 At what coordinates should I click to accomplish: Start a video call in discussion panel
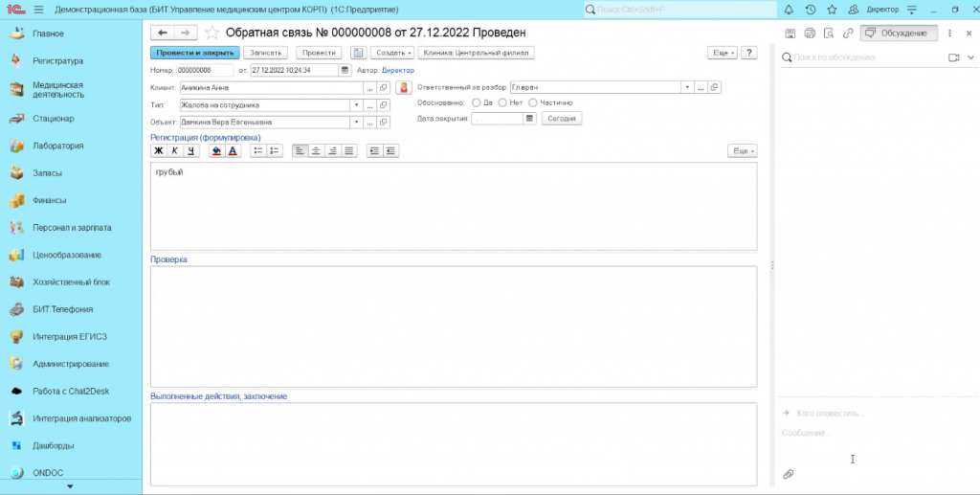point(953,57)
